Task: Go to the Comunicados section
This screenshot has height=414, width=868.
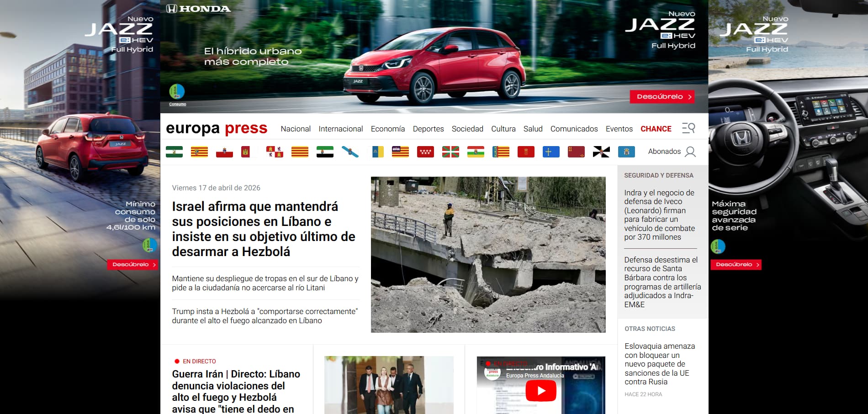Action: [574, 129]
